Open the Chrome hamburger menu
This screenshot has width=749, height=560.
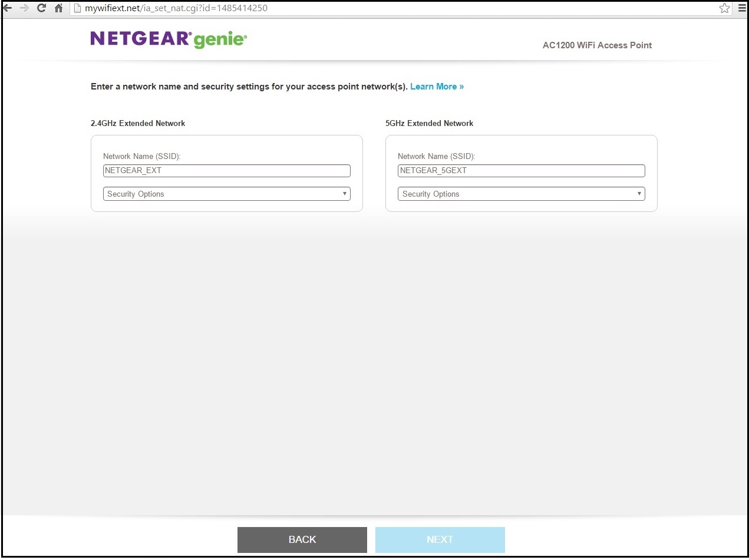click(741, 8)
